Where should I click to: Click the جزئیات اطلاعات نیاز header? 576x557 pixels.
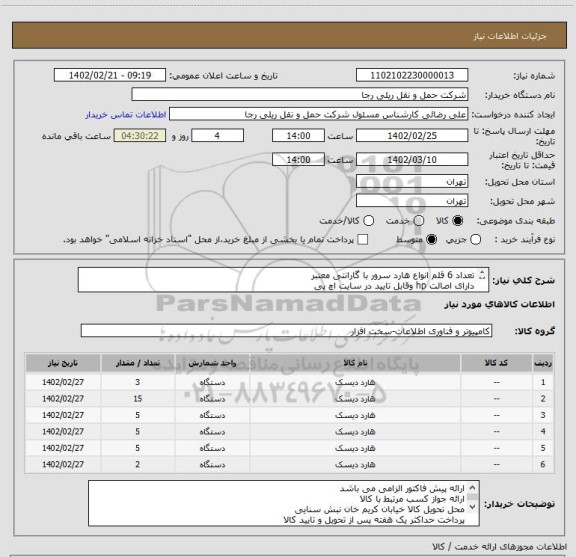pyautogui.click(x=510, y=36)
